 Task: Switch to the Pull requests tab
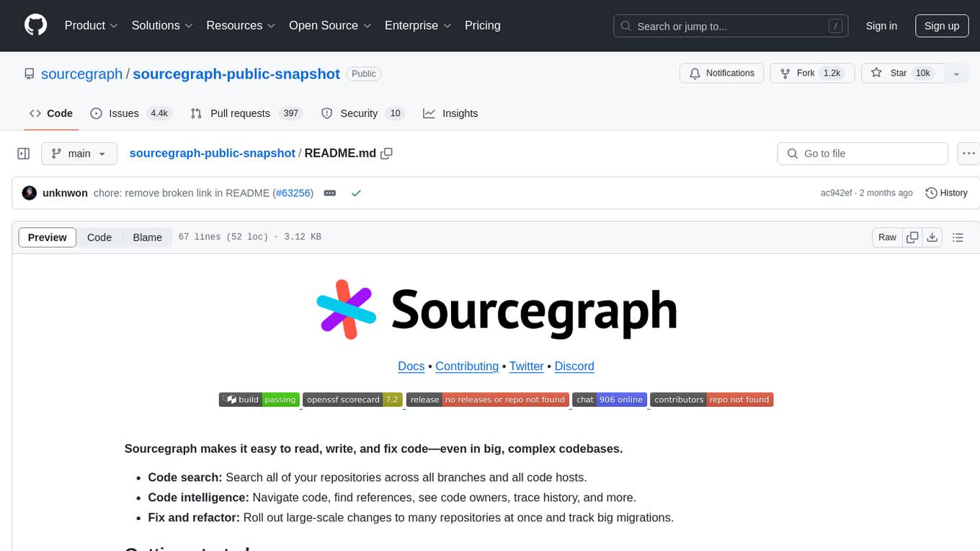tap(246, 113)
